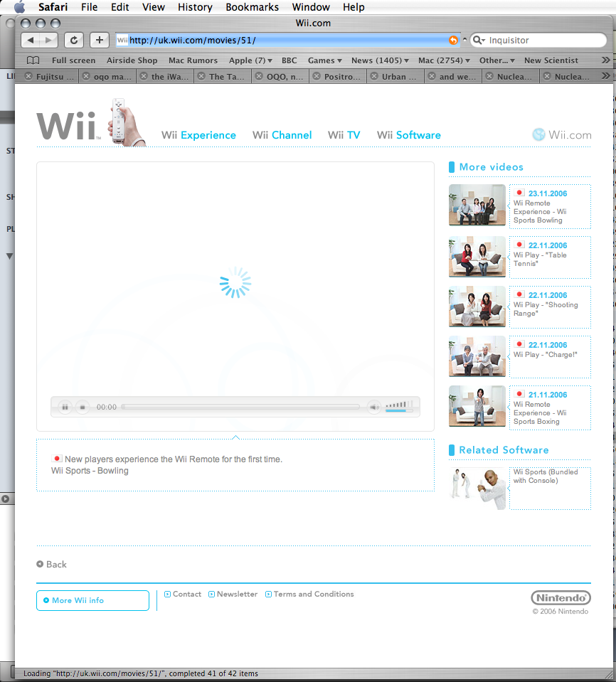
Task: Open Terms and Conditions link
Action: point(309,594)
